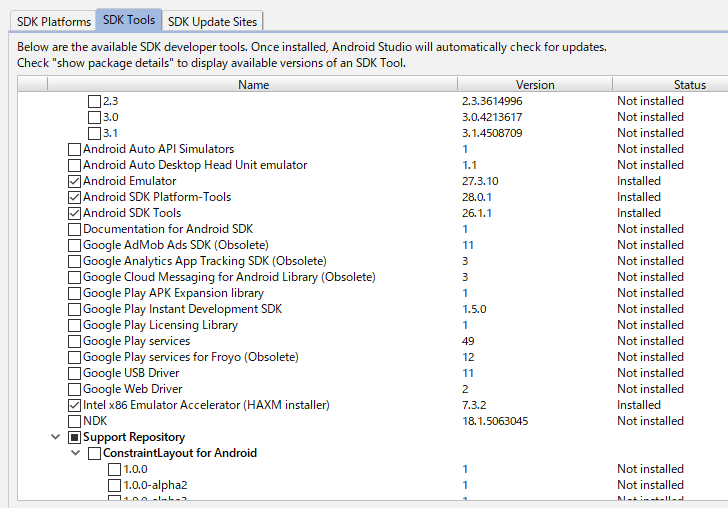Check Documentation for Android SDK
Viewport: 728px width, 508px height.
click(74, 229)
